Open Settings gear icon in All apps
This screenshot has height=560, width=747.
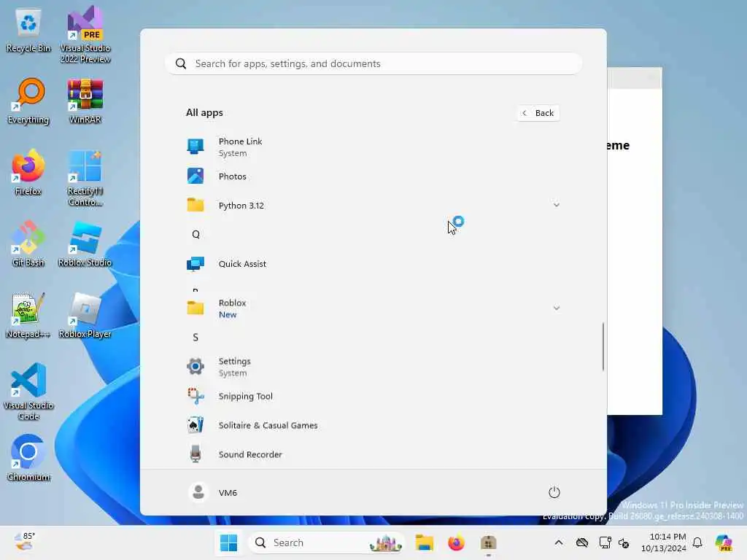click(x=196, y=367)
